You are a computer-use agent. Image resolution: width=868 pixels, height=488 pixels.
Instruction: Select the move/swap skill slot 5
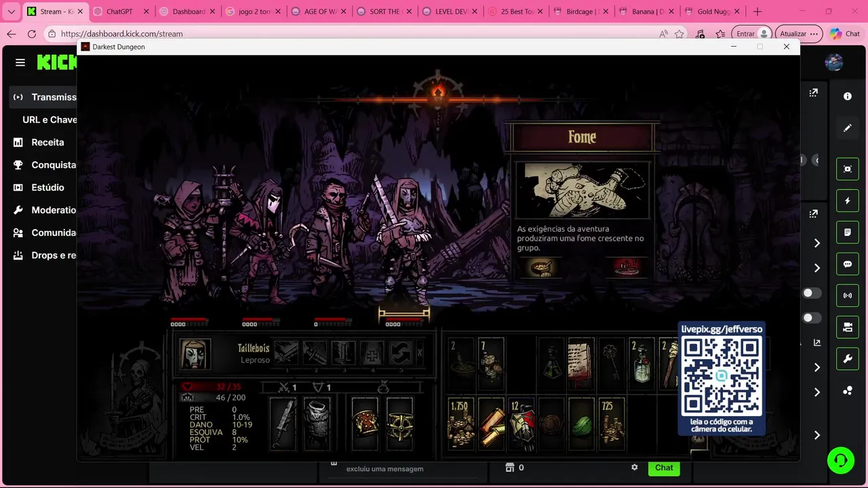pyautogui.click(x=400, y=352)
